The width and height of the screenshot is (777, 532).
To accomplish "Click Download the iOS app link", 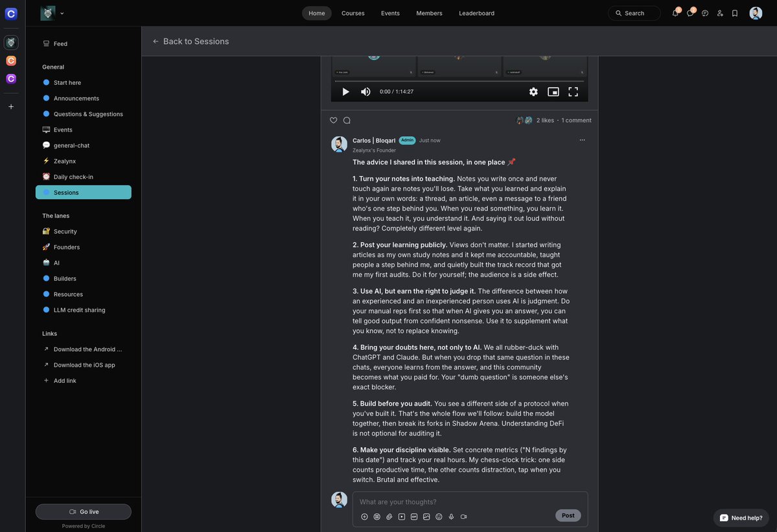I will 83,365.
